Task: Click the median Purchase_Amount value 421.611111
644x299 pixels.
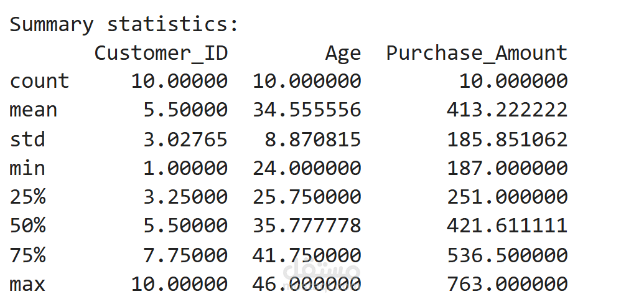Action: pyautogui.click(x=507, y=226)
